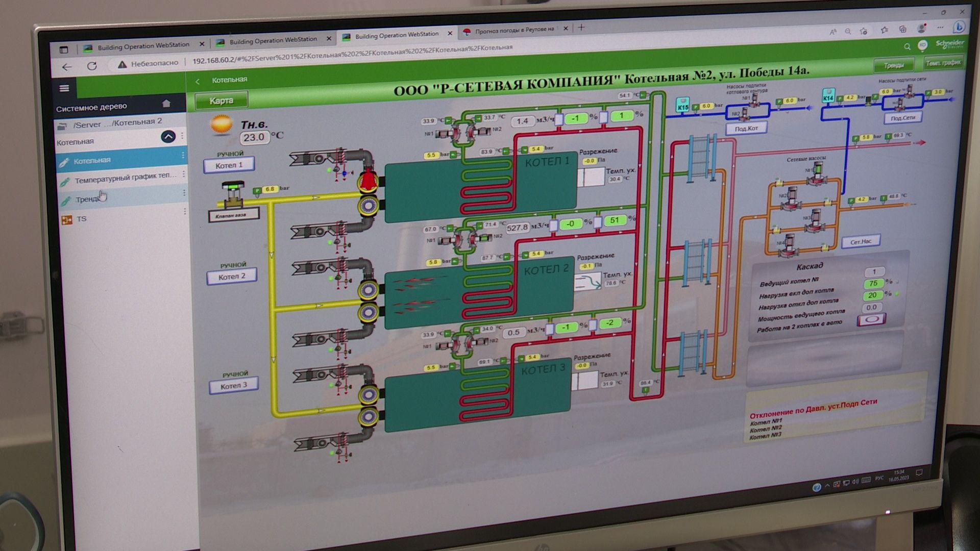Toggle two-boiler auto mode switch
This screenshot has width=980, height=551.
[871, 319]
